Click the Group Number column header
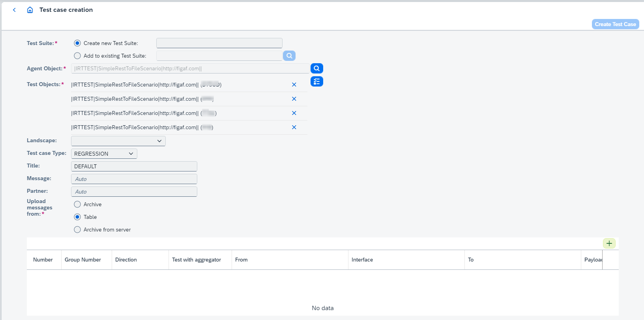The width and height of the screenshot is (644, 320). pos(87,260)
